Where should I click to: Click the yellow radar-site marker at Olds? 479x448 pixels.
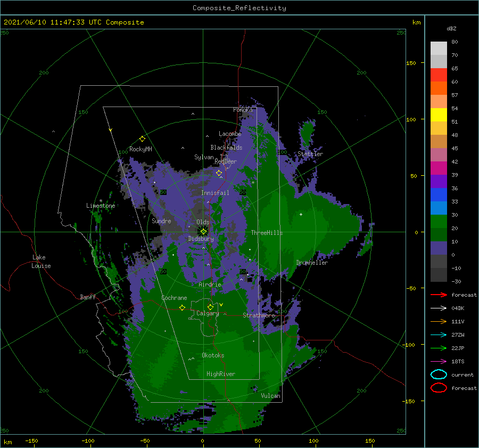(203, 232)
